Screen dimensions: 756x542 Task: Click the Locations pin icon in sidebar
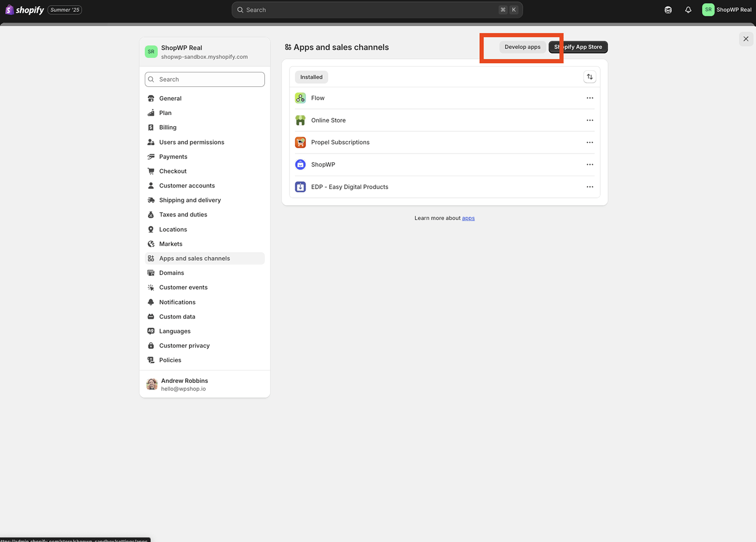[x=151, y=229]
